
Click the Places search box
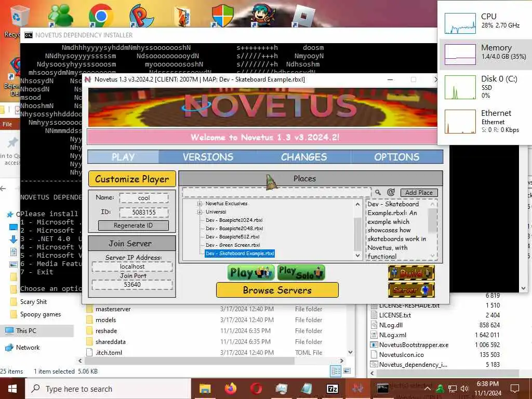point(276,192)
